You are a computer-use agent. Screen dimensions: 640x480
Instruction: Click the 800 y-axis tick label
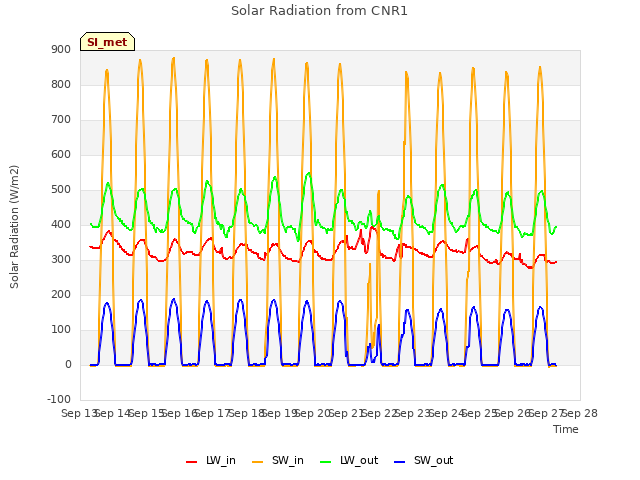point(61,84)
